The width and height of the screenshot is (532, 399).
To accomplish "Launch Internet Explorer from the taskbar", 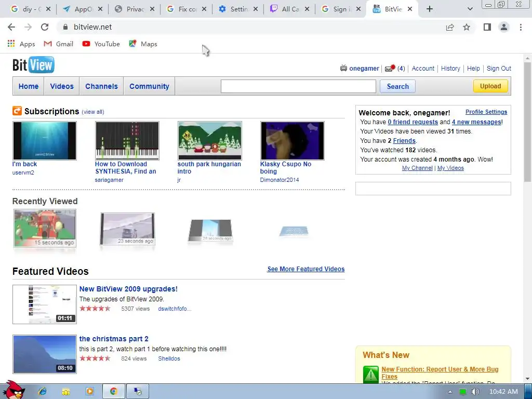I will pyautogui.click(x=42, y=392).
